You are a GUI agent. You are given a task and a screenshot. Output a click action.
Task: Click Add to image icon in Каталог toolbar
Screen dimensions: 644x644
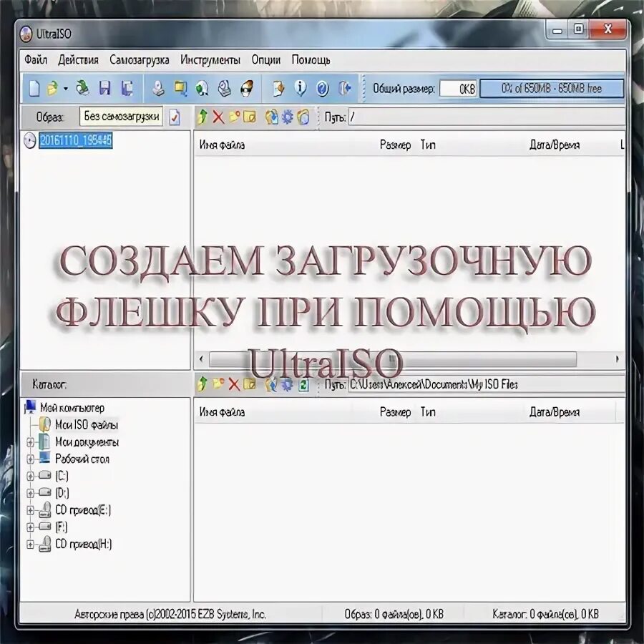(x=271, y=384)
